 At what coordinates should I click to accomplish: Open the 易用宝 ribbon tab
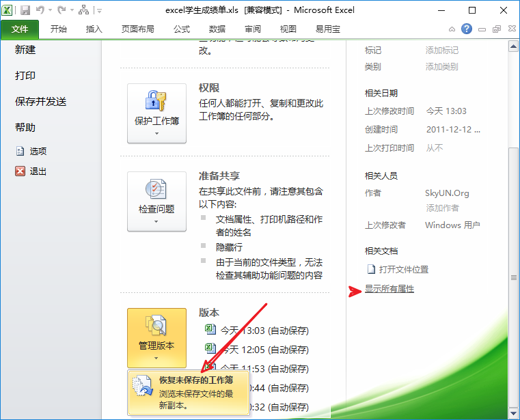pos(328,29)
